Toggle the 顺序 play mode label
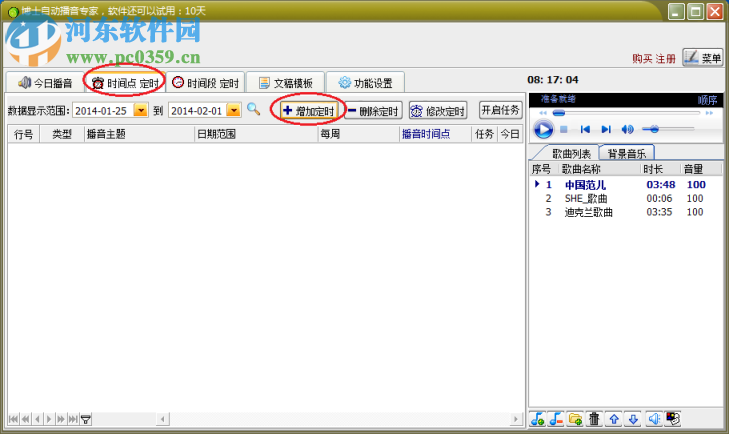This screenshot has width=729, height=434. [x=707, y=100]
